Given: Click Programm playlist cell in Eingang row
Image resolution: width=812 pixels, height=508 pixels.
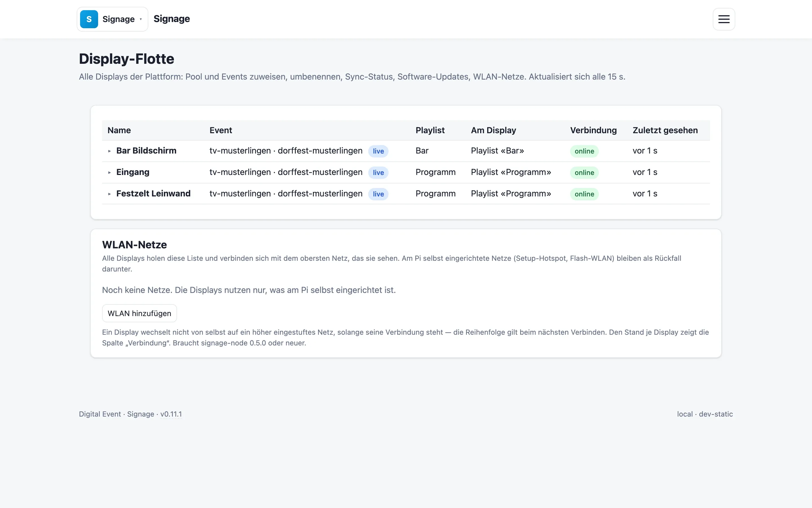Looking at the screenshot, I should [x=436, y=172].
